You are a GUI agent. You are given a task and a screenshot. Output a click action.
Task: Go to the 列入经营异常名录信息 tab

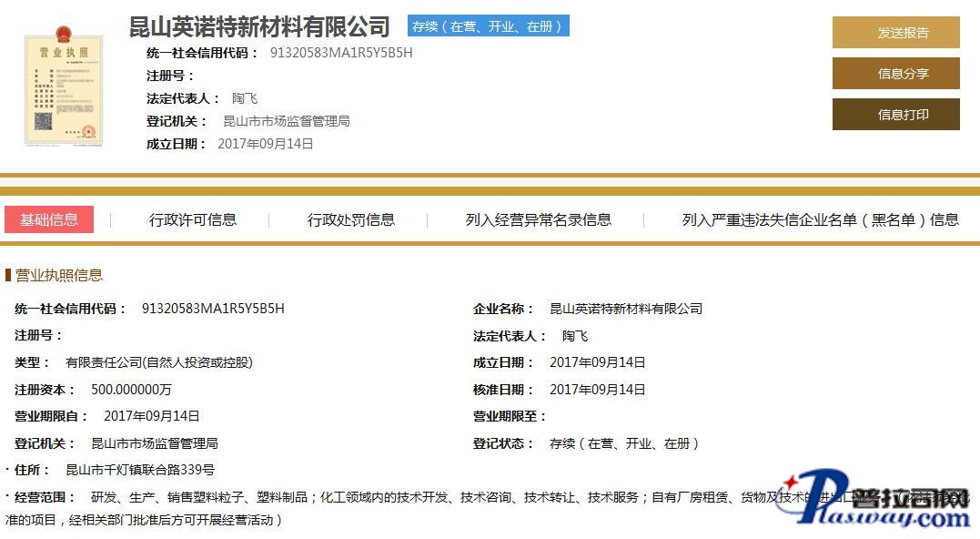tap(539, 219)
